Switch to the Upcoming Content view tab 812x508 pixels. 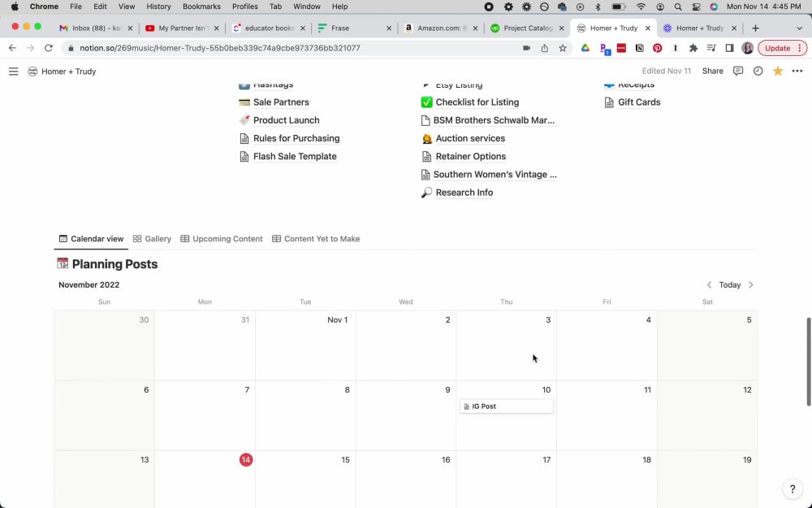[x=222, y=239]
